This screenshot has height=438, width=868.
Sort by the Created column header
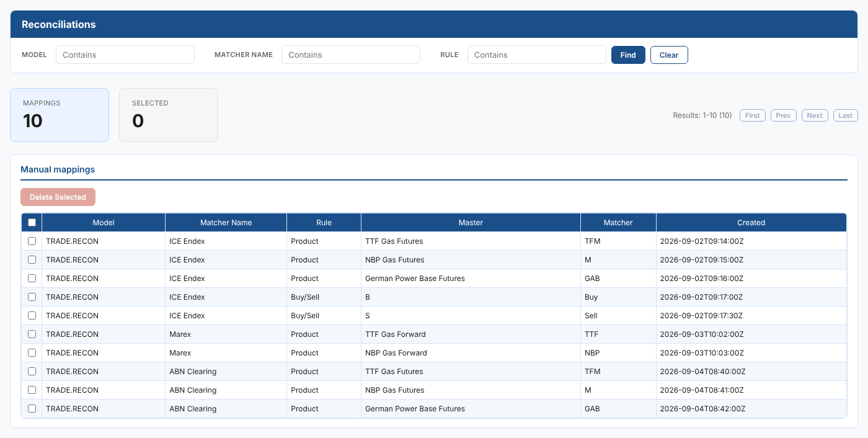[751, 223]
